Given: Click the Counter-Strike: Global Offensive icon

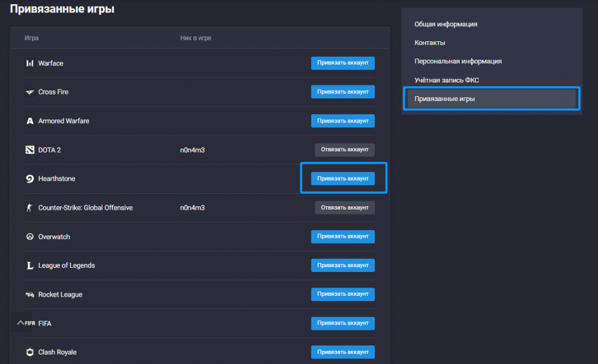Looking at the screenshot, I should pos(29,208).
